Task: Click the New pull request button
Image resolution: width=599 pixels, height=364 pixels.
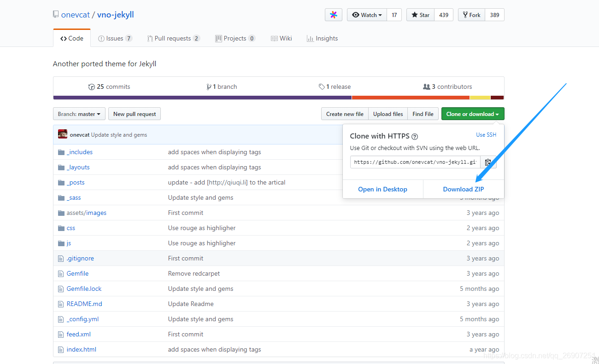Action: tap(135, 114)
